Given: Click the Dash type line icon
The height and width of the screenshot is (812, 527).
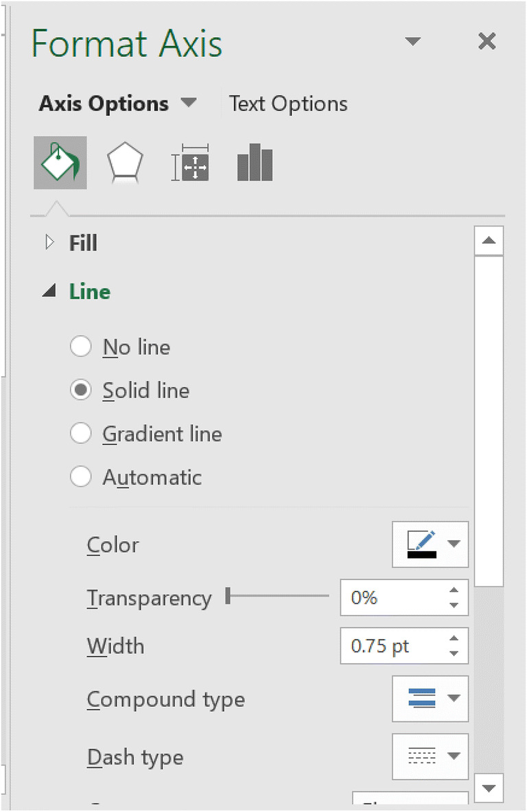Looking at the screenshot, I should coord(421,756).
